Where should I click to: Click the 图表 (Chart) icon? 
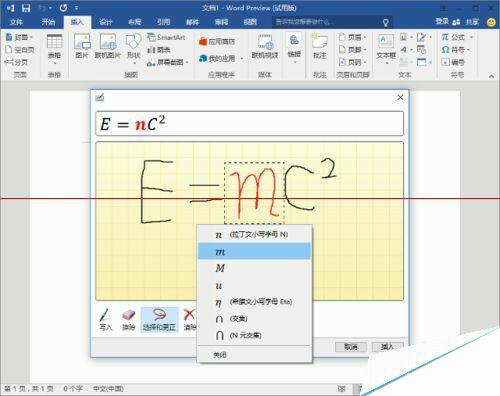[x=159, y=50]
